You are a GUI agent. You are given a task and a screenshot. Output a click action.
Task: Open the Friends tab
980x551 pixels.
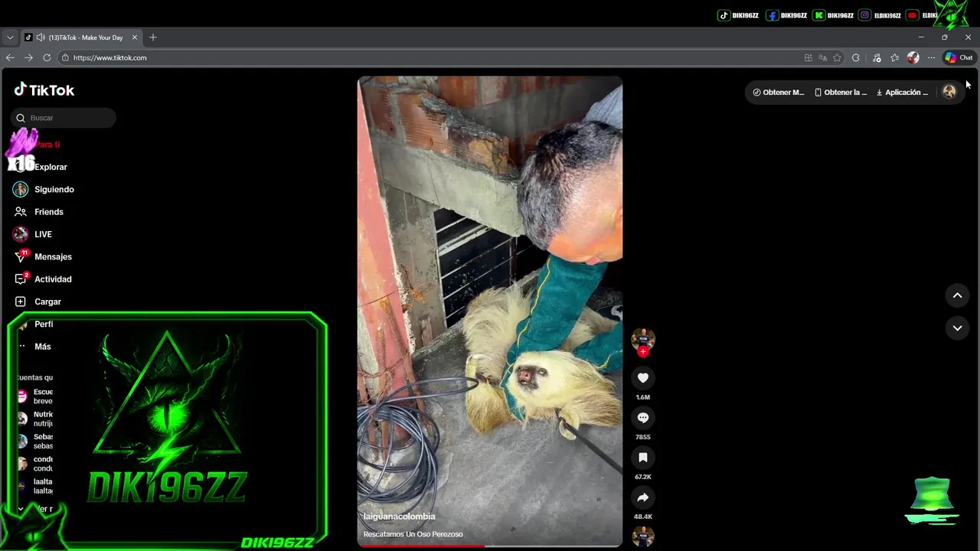point(40,212)
